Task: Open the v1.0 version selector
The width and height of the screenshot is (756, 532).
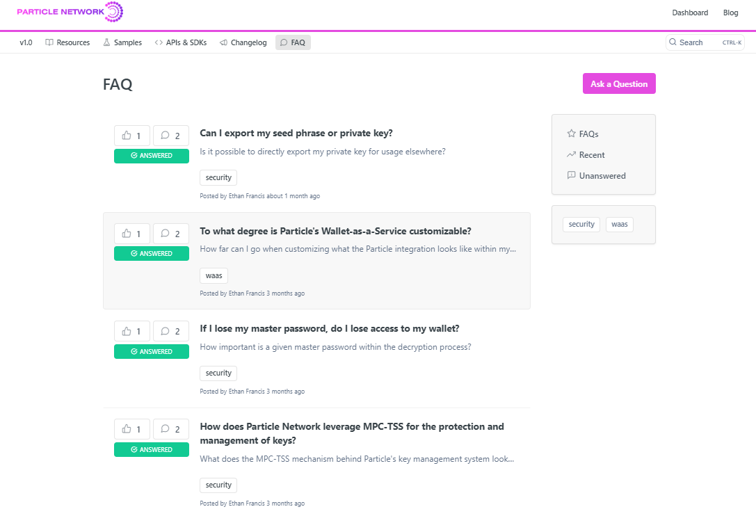Action: pos(26,42)
